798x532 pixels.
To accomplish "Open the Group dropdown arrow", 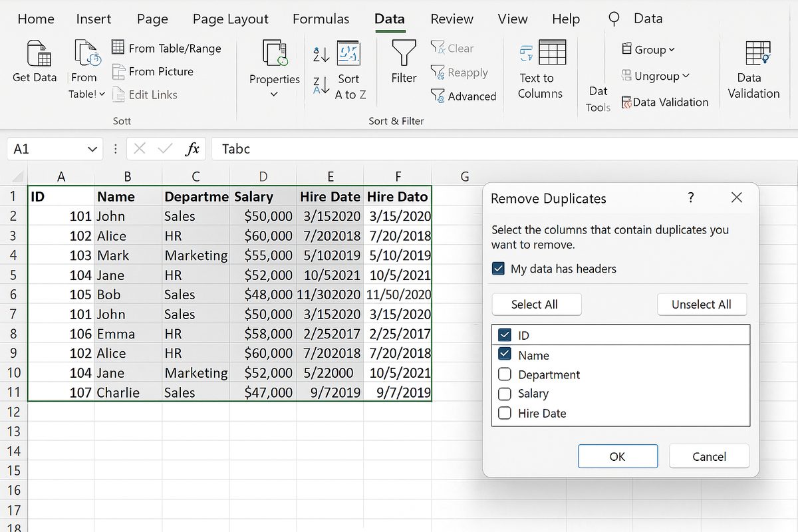I will tap(672, 50).
